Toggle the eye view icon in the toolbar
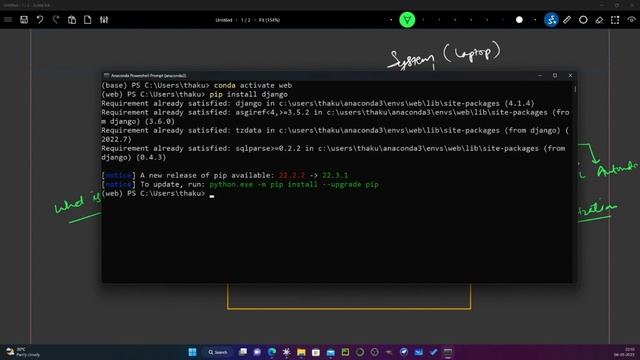 631,20
